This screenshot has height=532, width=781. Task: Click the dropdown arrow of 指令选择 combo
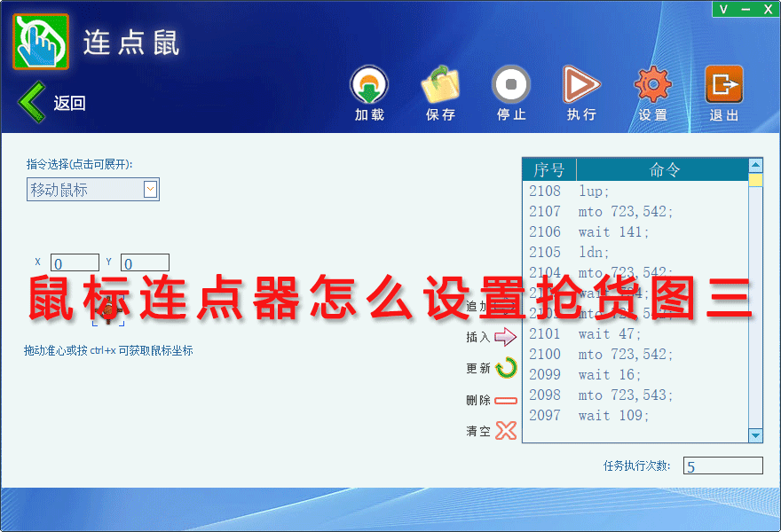(x=150, y=189)
